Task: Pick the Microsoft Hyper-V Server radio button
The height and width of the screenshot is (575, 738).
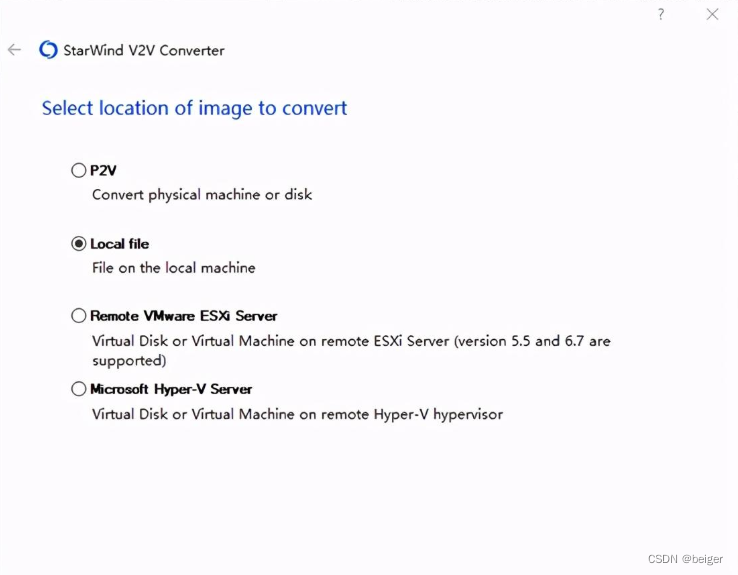Action: (79, 389)
